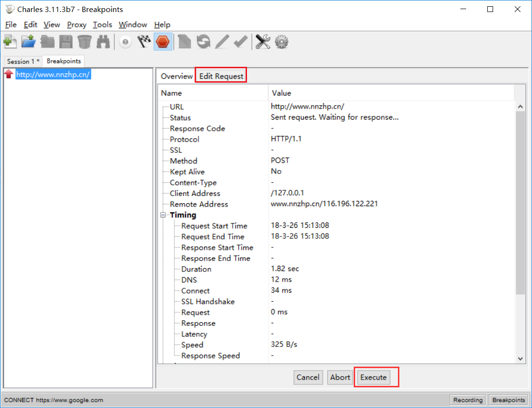Click the Execute button
The image size is (532, 408).
pos(373,377)
